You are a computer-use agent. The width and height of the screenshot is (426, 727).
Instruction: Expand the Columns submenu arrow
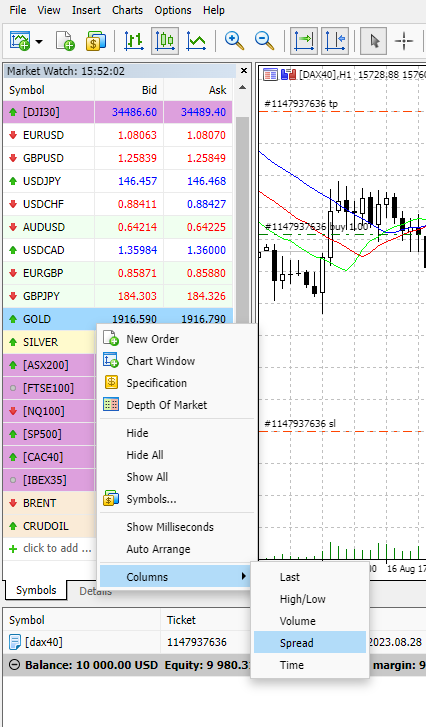[x=243, y=576]
